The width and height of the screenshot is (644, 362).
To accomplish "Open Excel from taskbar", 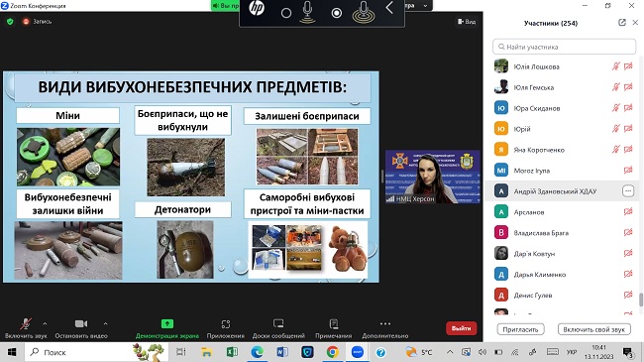I will pos(232,352).
